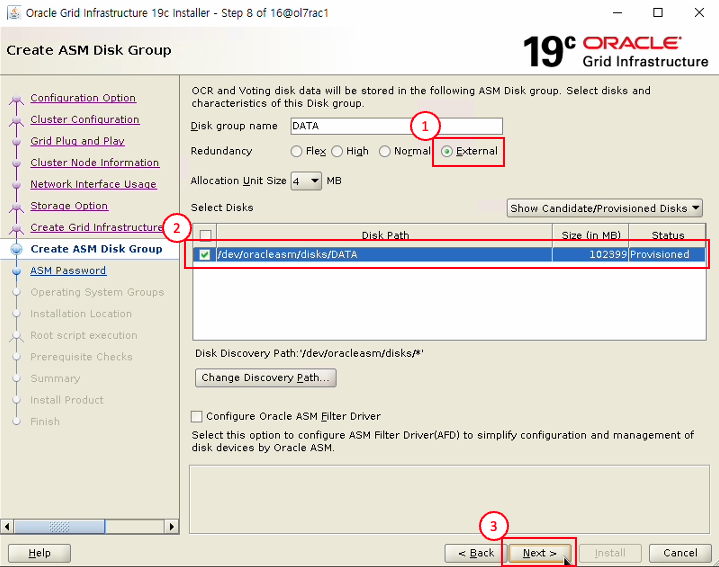Open Storage Option step link
Screen dimensions: 719x567
[x=69, y=206]
